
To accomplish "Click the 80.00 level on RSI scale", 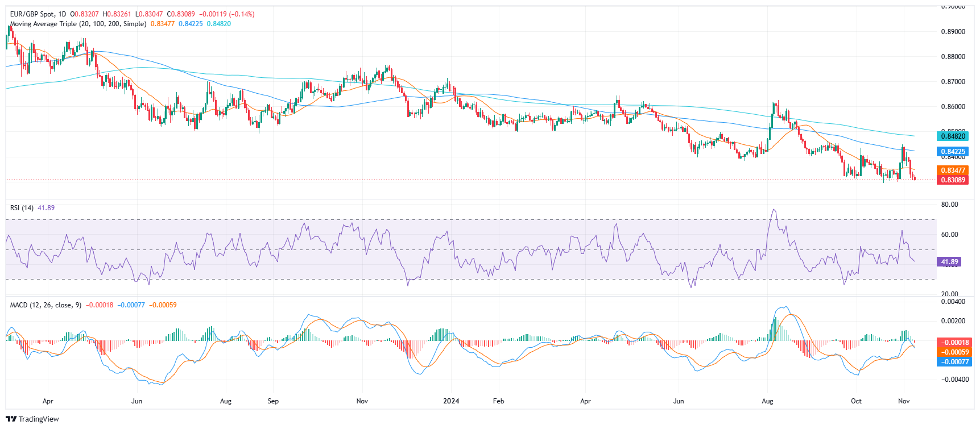I will (x=950, y=205).
